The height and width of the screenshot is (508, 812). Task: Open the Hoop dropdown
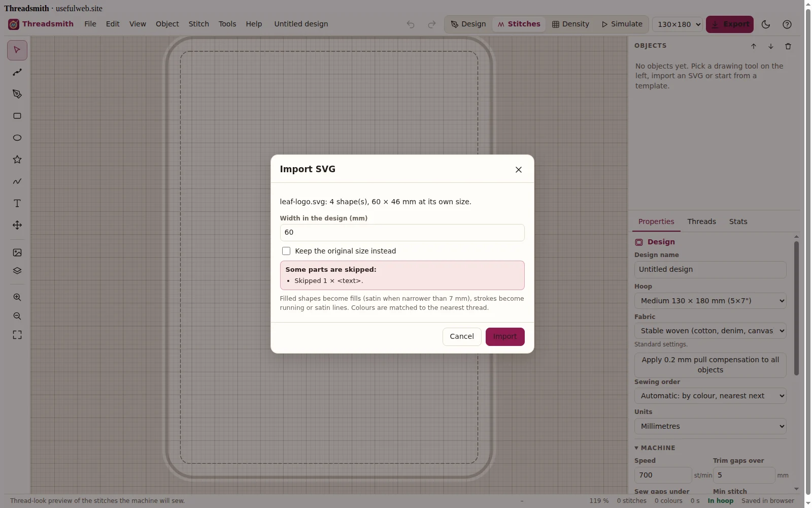click(x=710, y=301)
